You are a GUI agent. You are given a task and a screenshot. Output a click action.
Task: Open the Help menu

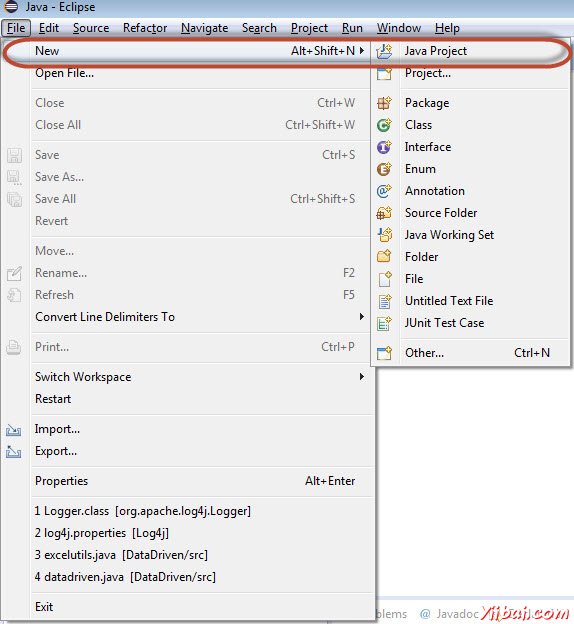(447, 28)
